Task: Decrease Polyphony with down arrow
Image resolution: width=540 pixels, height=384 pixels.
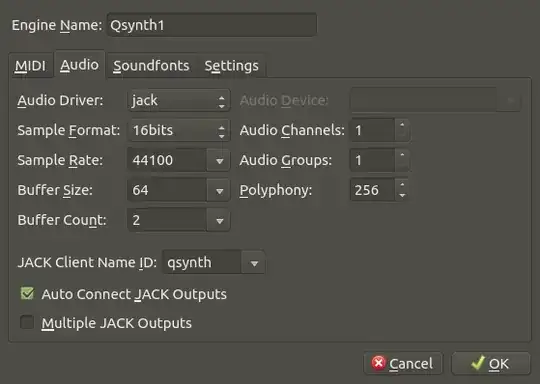Action: tap(402, 195)
